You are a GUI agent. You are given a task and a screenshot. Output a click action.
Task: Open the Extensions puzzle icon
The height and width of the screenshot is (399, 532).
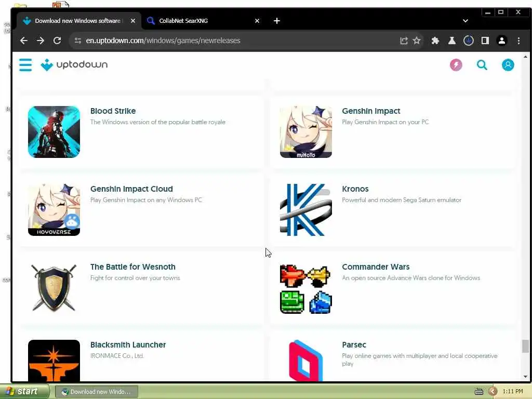pos(435,41)
